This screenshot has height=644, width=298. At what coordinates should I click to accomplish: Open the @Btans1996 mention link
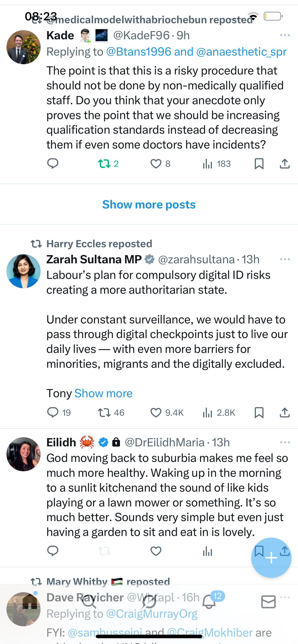coord(138,52)
